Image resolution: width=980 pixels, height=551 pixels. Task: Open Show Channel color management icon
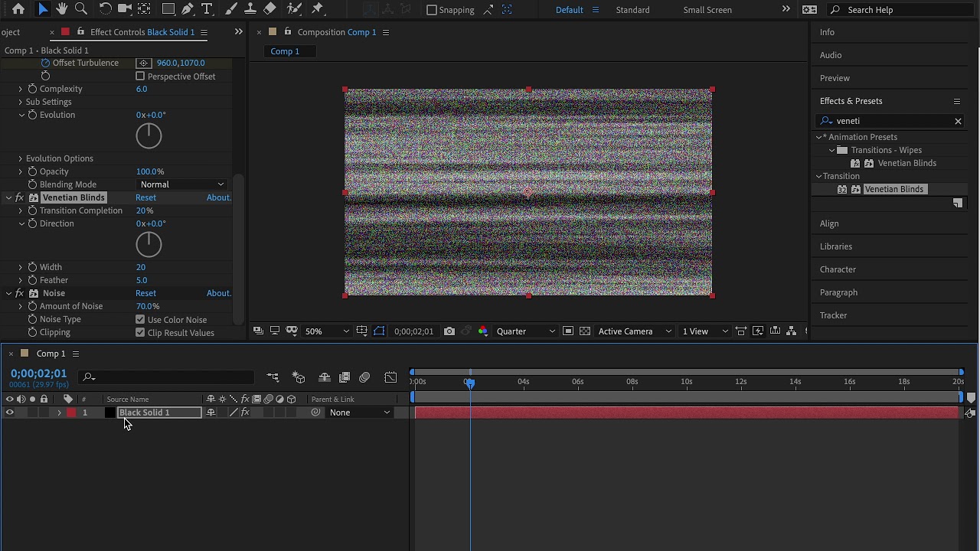pos(483,331)
